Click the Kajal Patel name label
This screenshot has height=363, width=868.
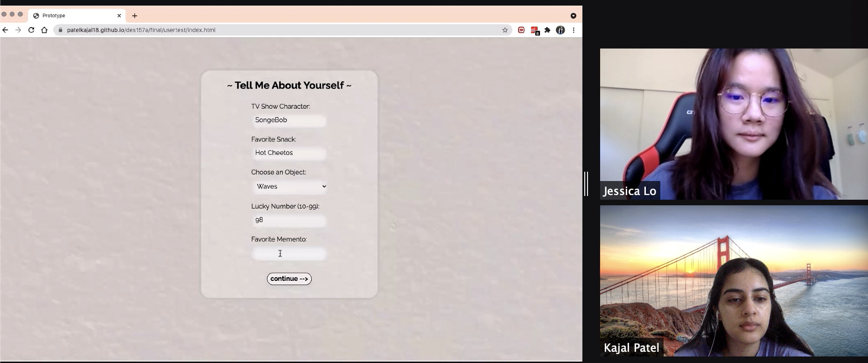[x=631, y=348]
